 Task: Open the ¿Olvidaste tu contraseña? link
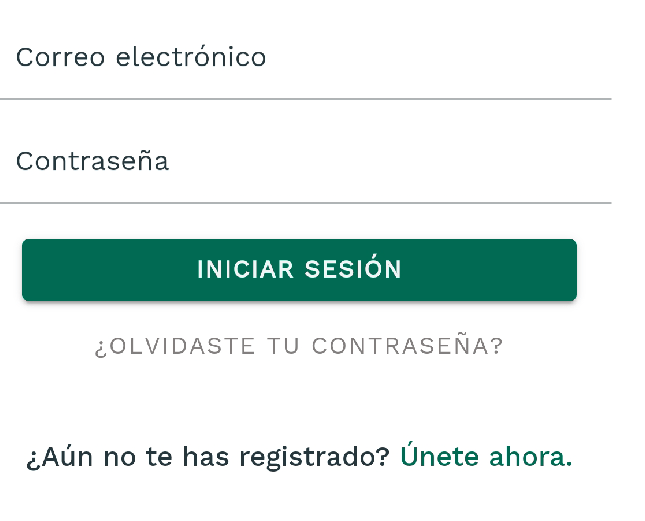click(299, 347)
